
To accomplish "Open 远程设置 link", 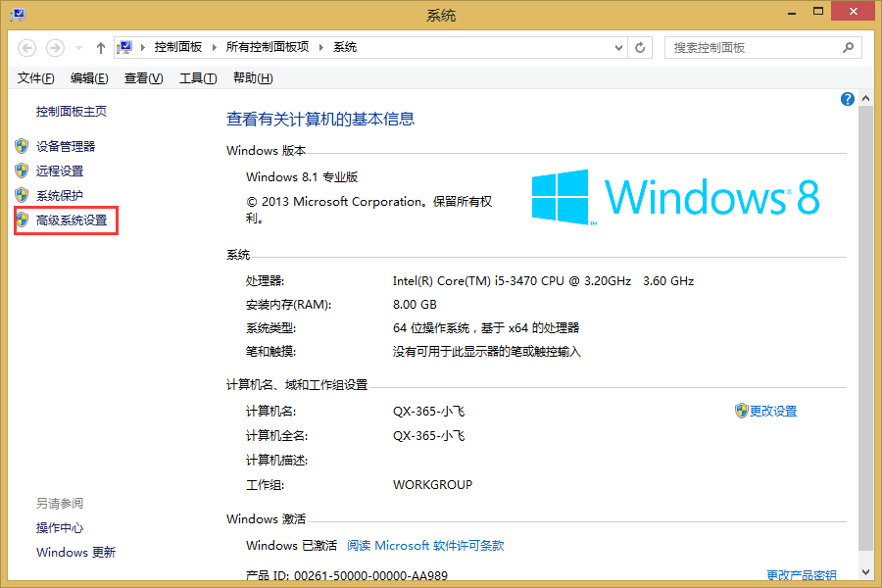I will pyautogui.click(x=60, y=171).
